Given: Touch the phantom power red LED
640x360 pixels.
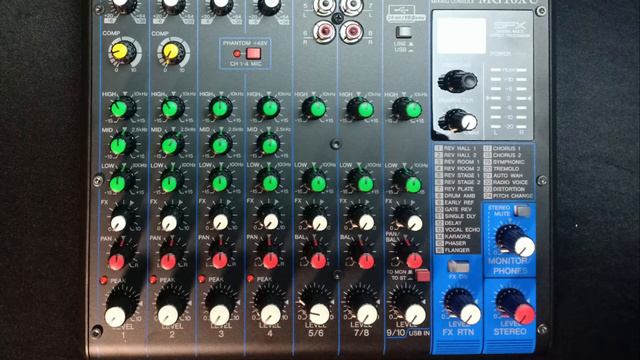Looking at the screenshot, I should 237,53.
